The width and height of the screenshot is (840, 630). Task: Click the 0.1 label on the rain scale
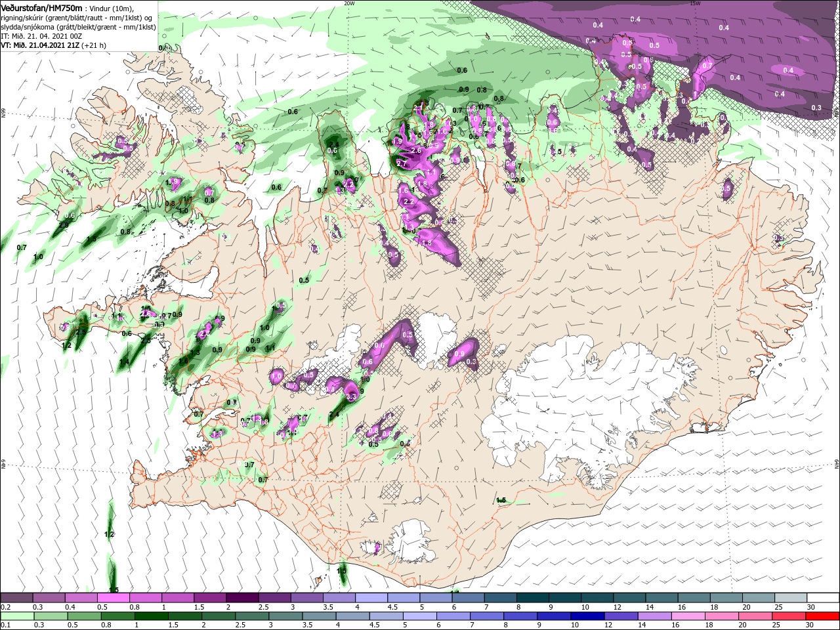5,625
